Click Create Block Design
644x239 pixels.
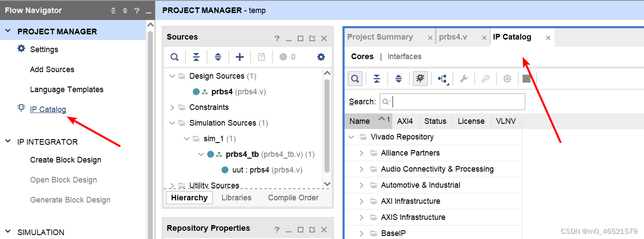coord(65,160)
